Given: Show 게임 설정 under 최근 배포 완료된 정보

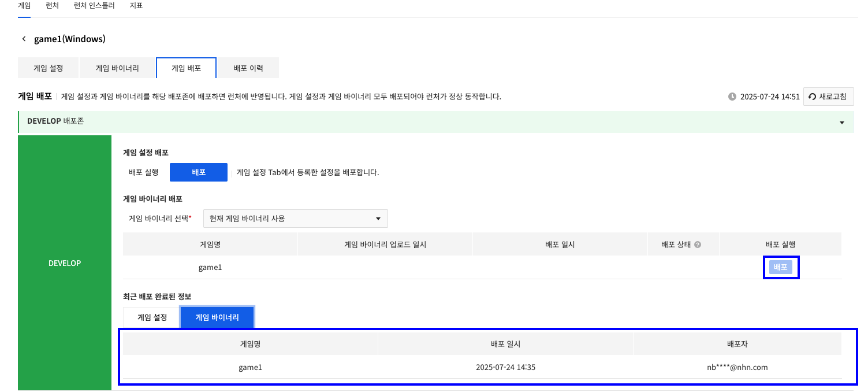Looking at the screenshot, I should (x=152, y=317).
